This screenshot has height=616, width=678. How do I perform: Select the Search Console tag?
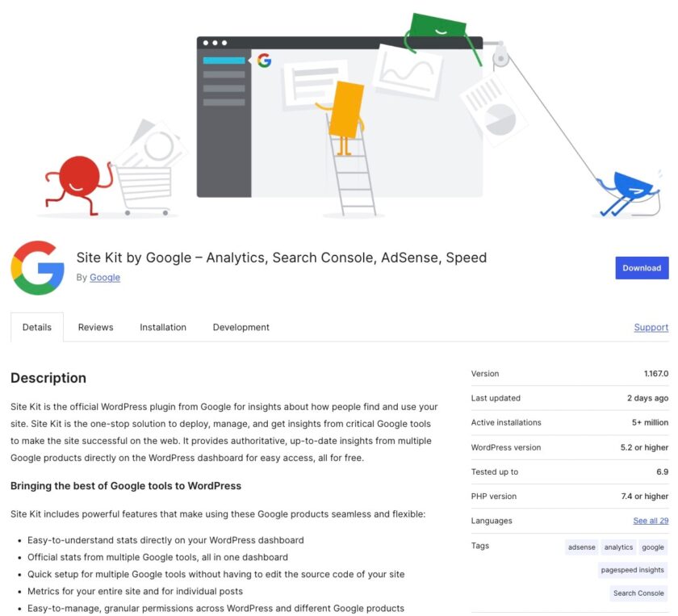click(x=638, y=593)
